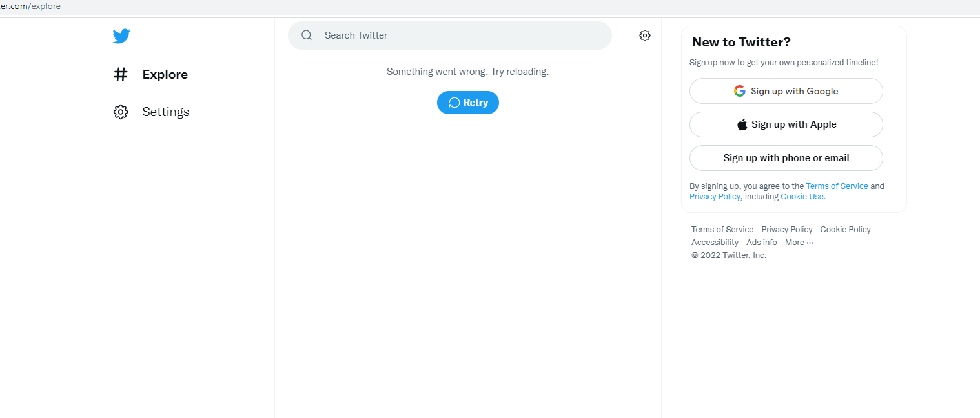Open the Settings navigation item
The height and width of the screenshot is (418, 980).
pyautogui.click(x=165, y=112)
